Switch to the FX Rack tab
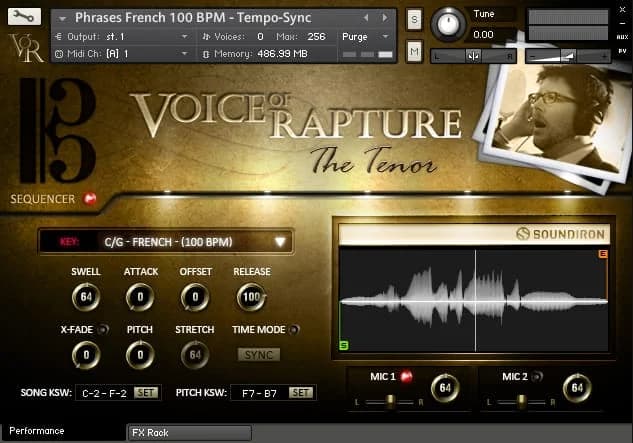 (x=190, y=433)
